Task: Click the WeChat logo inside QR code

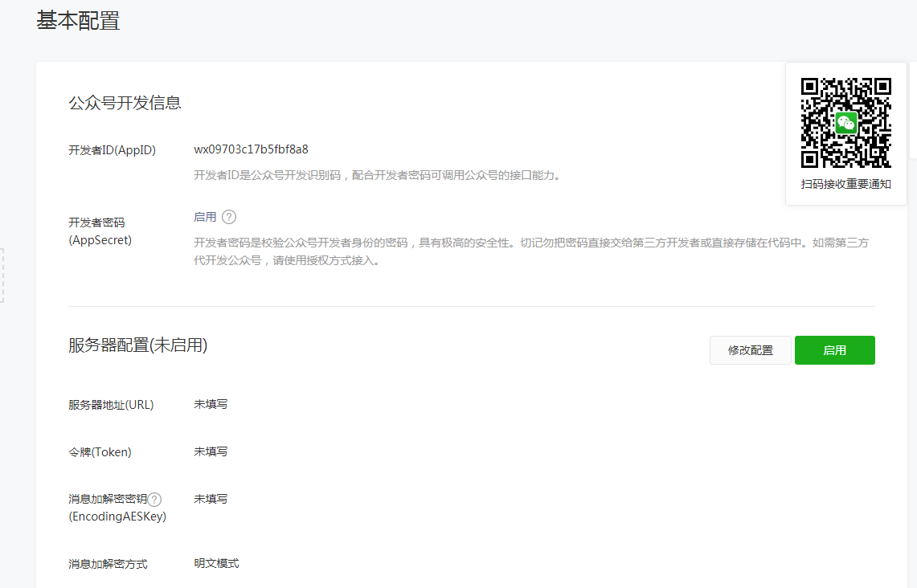Action: tap(845, 123)
